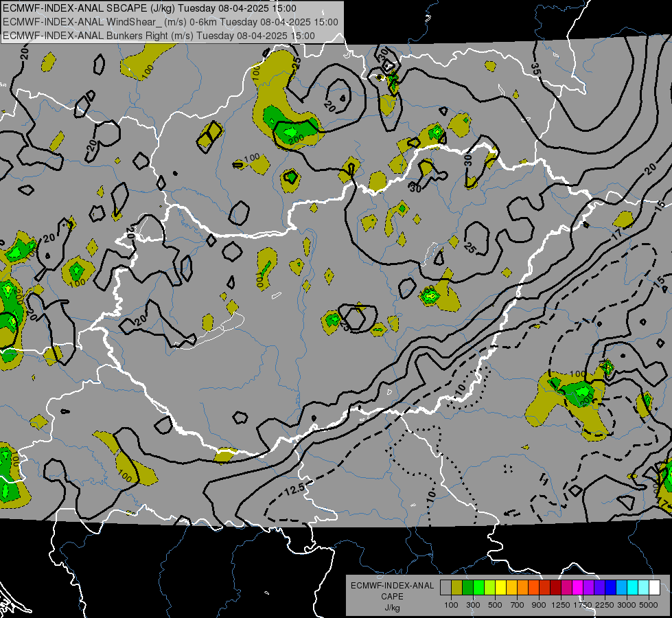Select the pale cyan legend swatch
The height and width of the screenshot is (618, 672).
tap(644, 587)
